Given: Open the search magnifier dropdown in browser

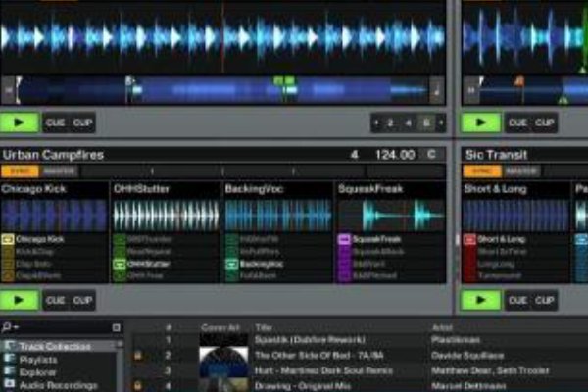Looking at the screenshot, I should (8, 327).
